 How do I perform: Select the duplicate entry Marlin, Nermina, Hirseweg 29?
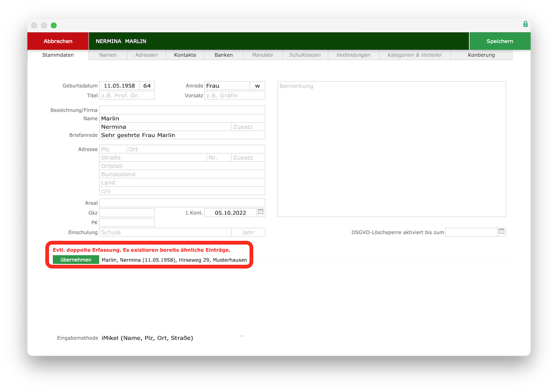[174, 260]
